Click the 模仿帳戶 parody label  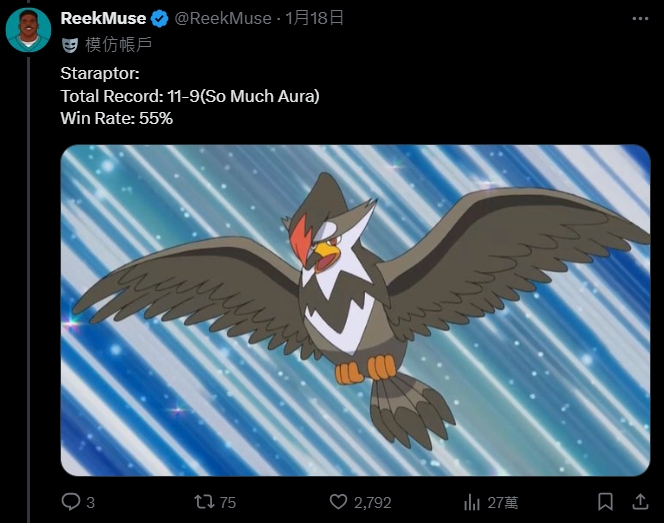tap(119, 44)
